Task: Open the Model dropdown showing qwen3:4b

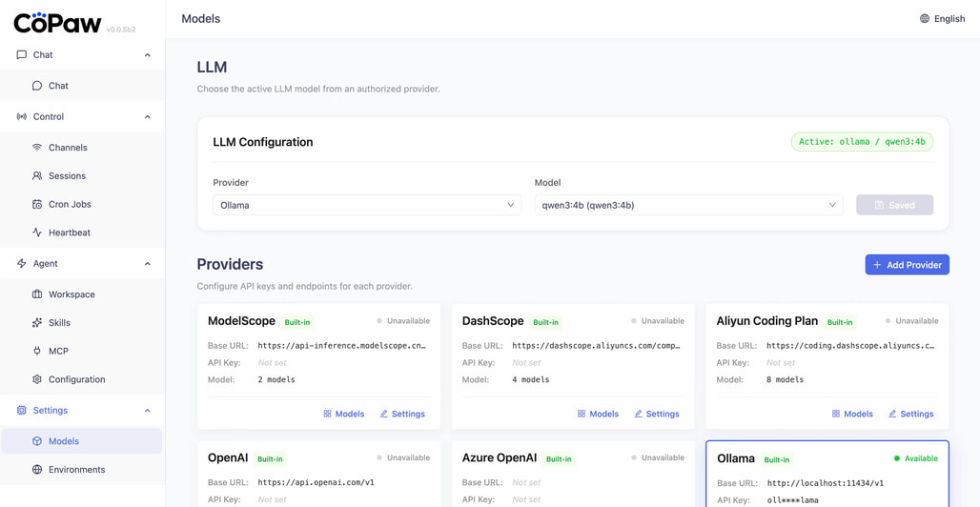Action: [687, 205]
